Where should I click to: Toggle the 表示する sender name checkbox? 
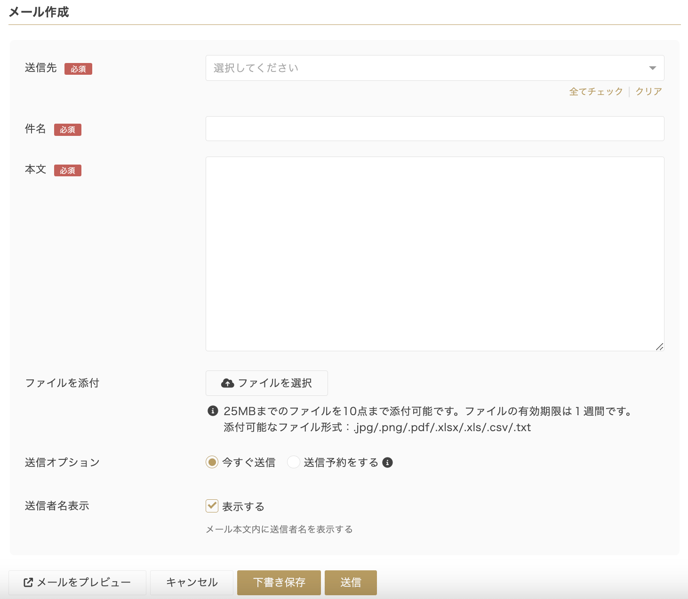point(212,506)
